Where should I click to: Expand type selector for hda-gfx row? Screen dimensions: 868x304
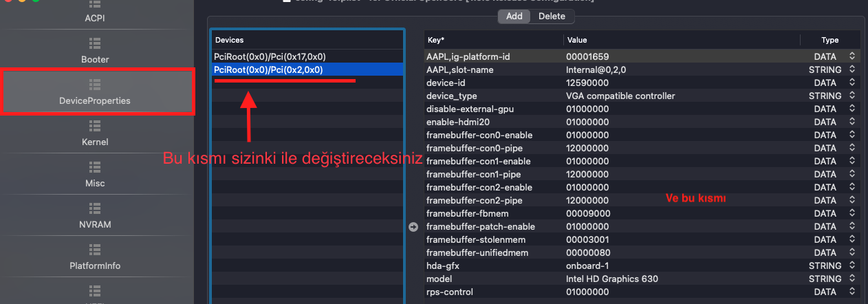[852, 265]
